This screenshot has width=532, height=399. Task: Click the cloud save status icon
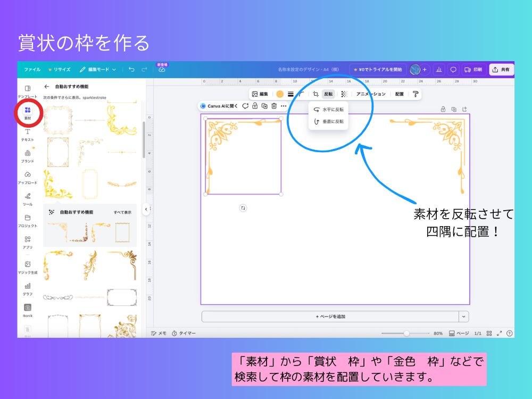[162, 70]
